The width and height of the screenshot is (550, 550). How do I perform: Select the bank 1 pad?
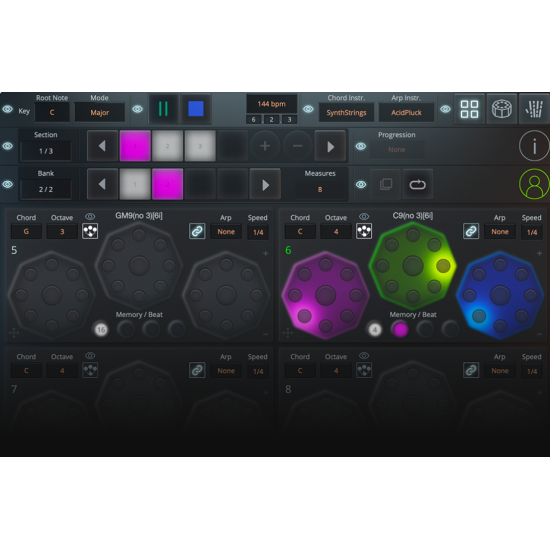[135, 184]
